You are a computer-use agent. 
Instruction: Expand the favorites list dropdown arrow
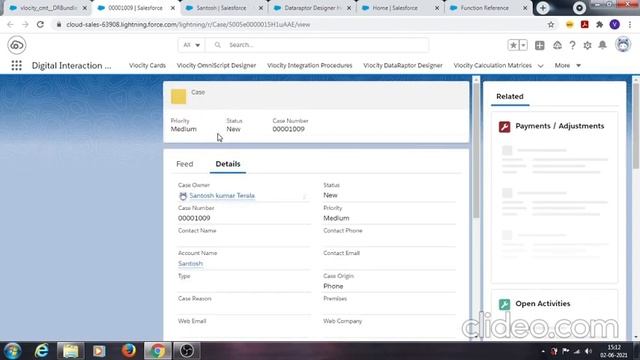(523, 45)
